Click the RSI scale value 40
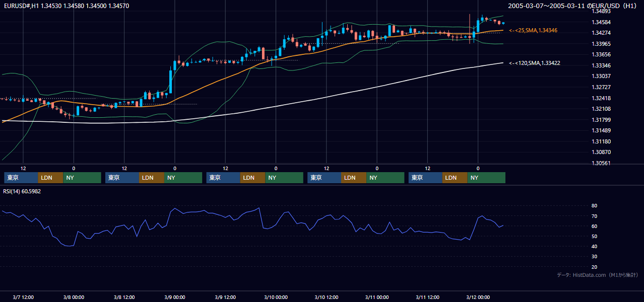The width and height of the screenshot is (644, 302). [x=594, y=246]
